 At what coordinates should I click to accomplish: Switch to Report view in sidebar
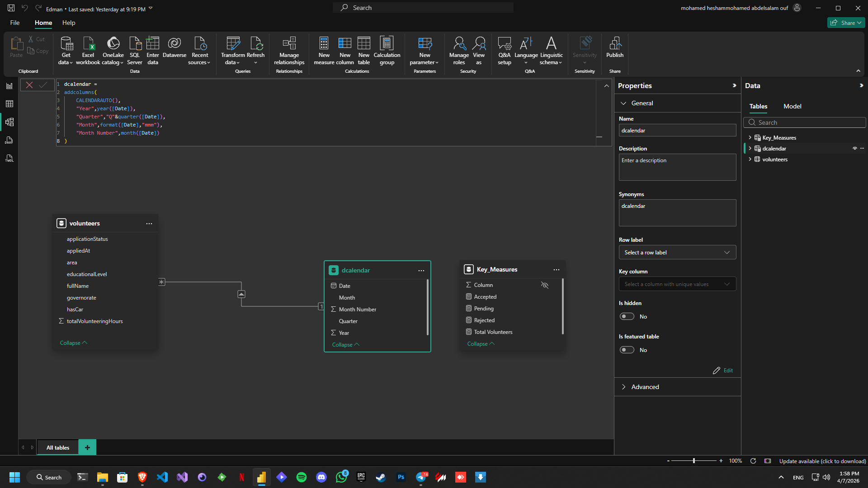[x=9, y=86]
